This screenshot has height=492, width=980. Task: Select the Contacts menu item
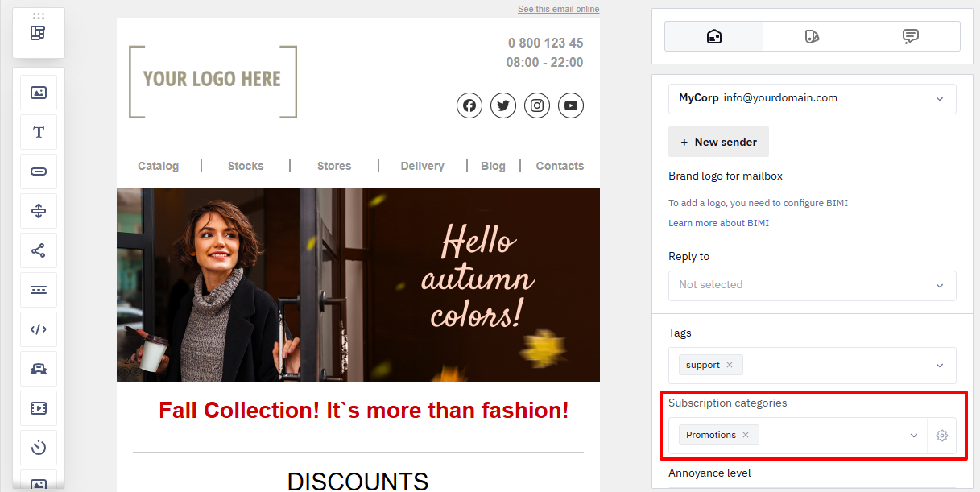pyautogui.click(x=560, y=166)
